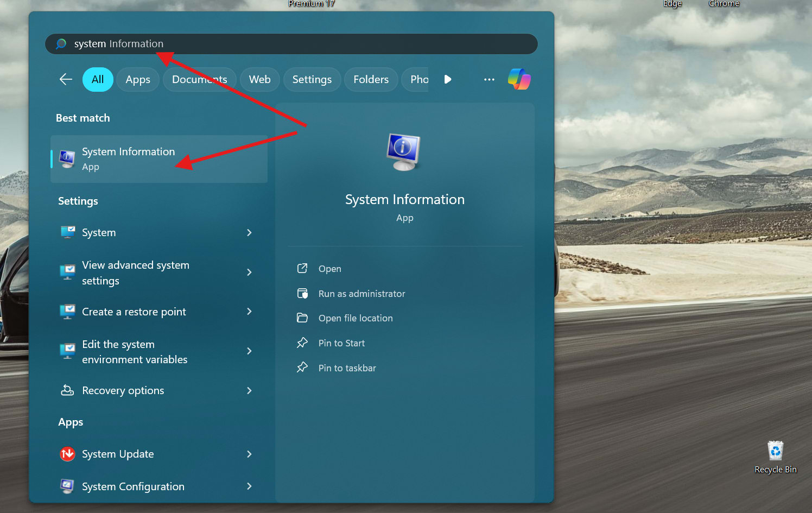
Task: Choose Run as administrator
Action: tap(362, 294)
